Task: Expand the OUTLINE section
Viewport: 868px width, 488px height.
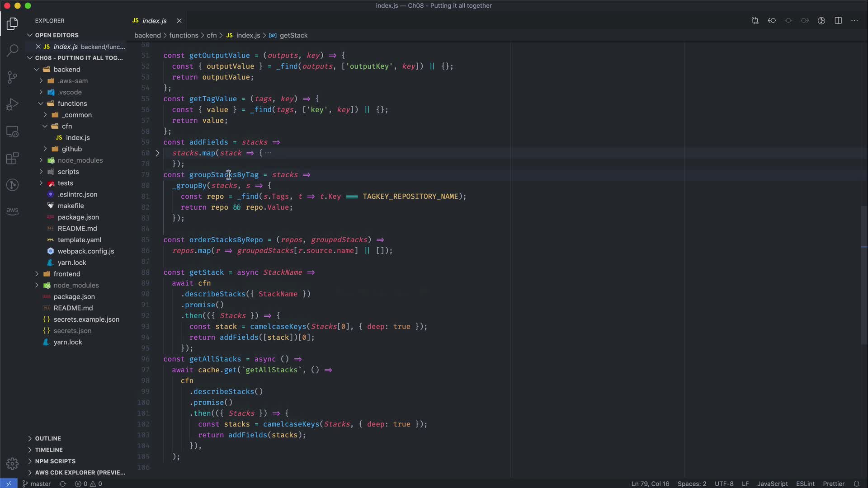Action: click(x=48, y=438)
